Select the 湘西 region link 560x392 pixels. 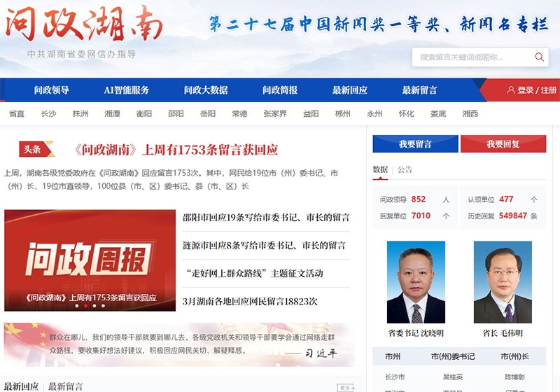[x=470, y=113]
